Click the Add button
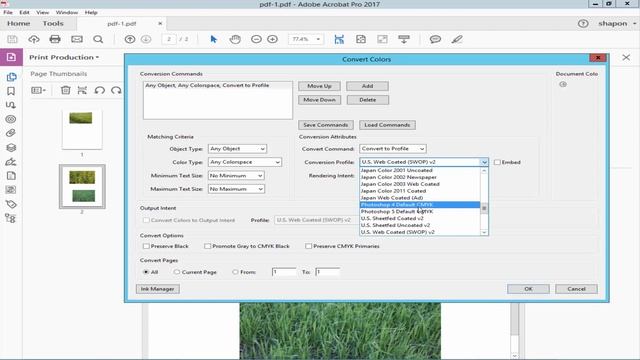Screen dimensions: 640x360 point(367,86)
